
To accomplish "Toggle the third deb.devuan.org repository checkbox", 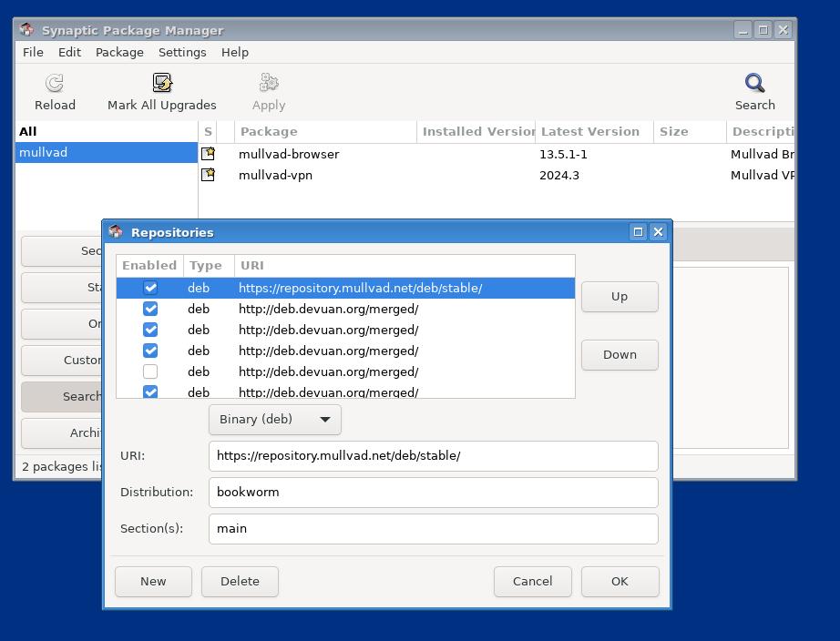I will click(150, 351).
